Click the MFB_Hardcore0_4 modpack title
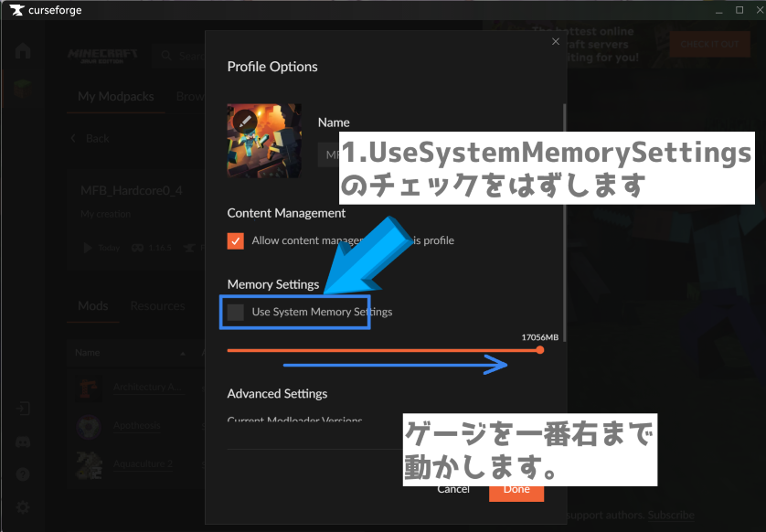 [x=132, y=190]
